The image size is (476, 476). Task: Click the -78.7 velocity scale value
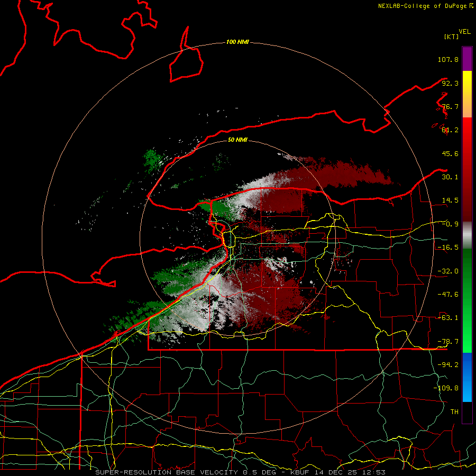pos(448,342)
